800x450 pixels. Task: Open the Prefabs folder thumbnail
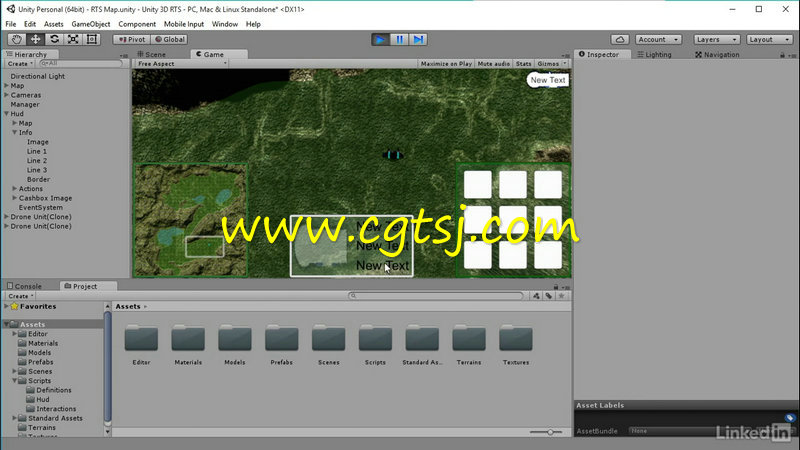[x=282, y=338]
